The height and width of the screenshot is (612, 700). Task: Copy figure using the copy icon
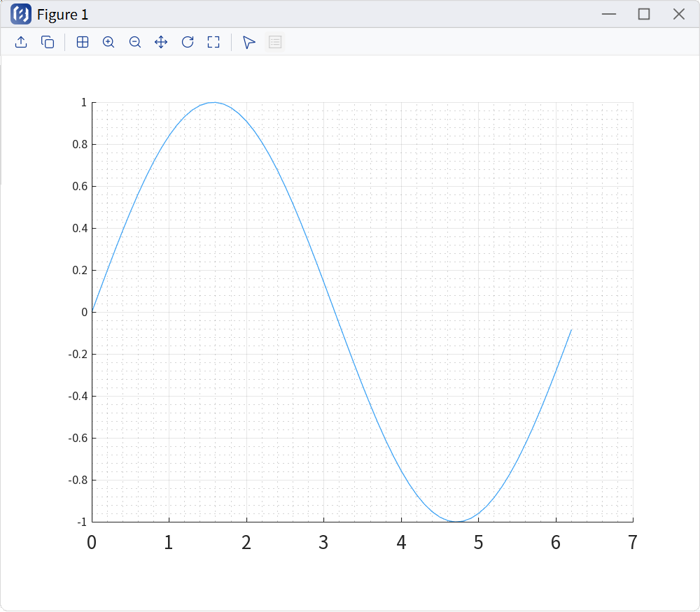pos(48,42)
